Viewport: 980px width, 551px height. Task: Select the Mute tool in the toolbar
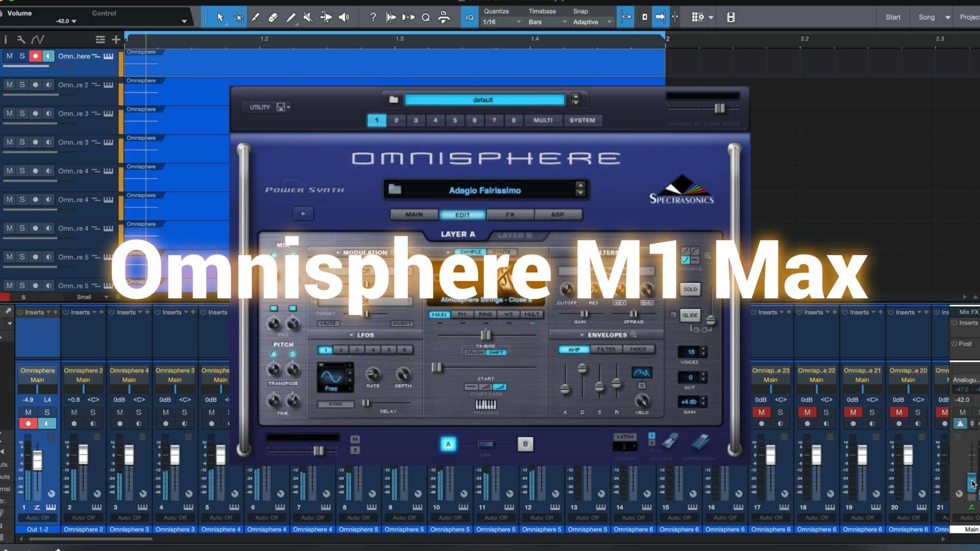pyautogui.click(x=308, y=17)
